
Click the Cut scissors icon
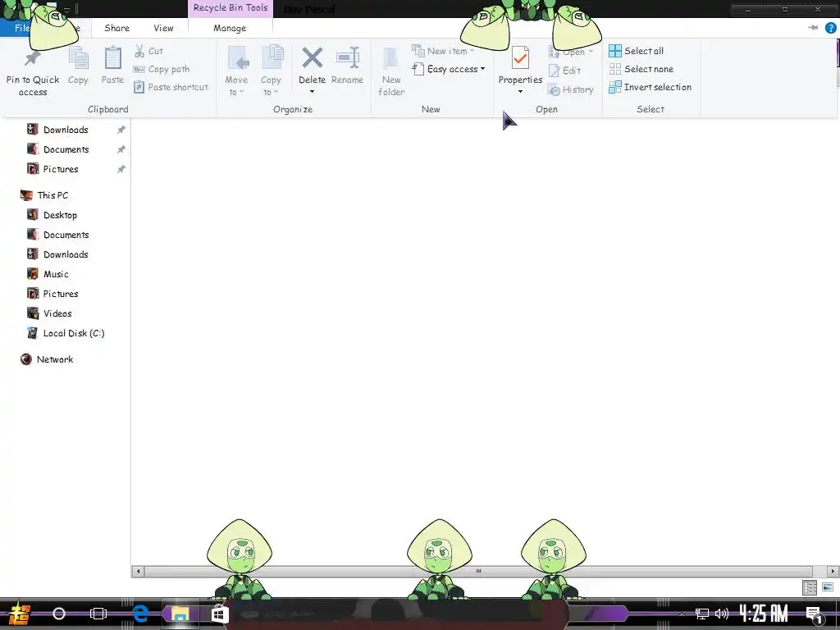139,51
